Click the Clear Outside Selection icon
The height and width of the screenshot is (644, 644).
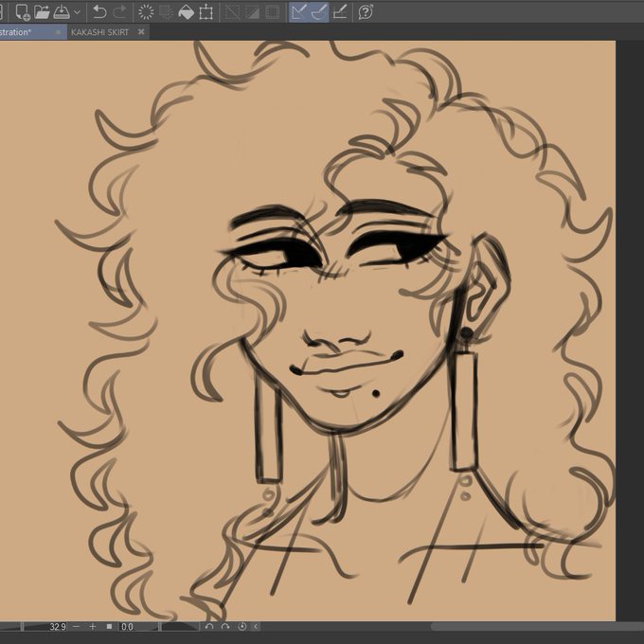coord(166,12)
